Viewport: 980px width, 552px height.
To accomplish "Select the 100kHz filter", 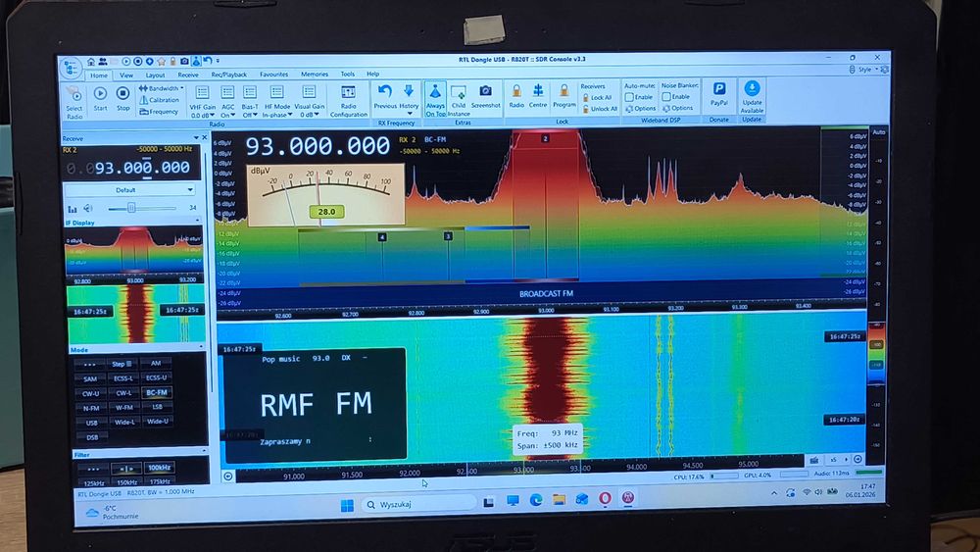I will tap(159, 468).
